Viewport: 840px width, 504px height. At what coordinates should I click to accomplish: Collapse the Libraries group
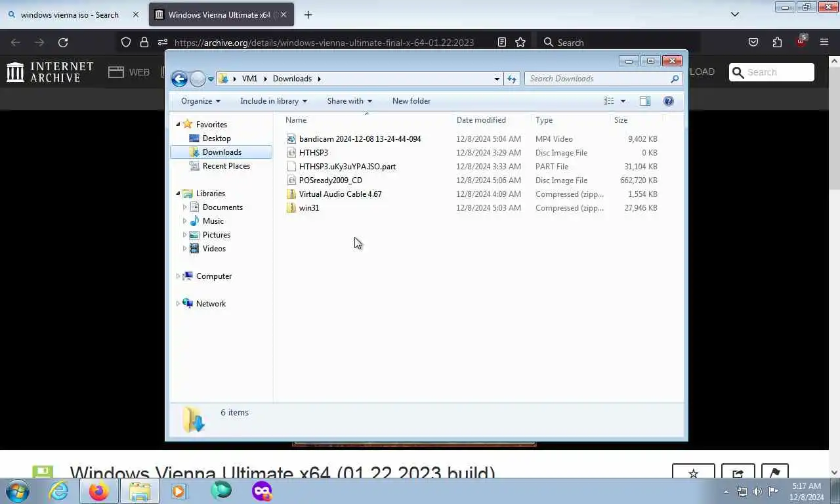click(178, 194)
